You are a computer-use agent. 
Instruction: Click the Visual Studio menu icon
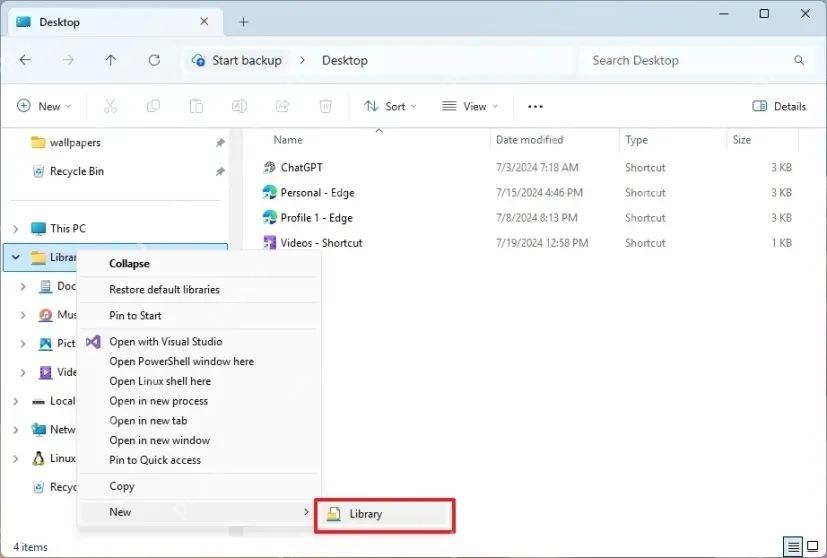point(93,342)
